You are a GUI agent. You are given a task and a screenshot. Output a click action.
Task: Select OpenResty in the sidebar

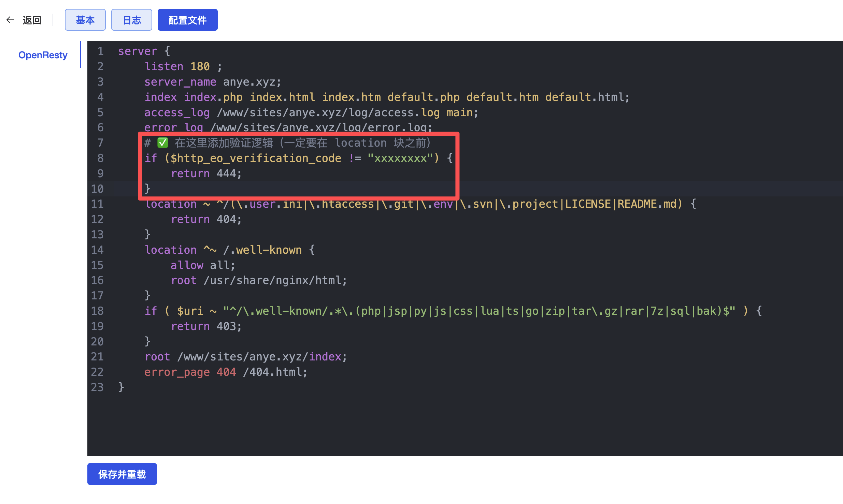43,55
